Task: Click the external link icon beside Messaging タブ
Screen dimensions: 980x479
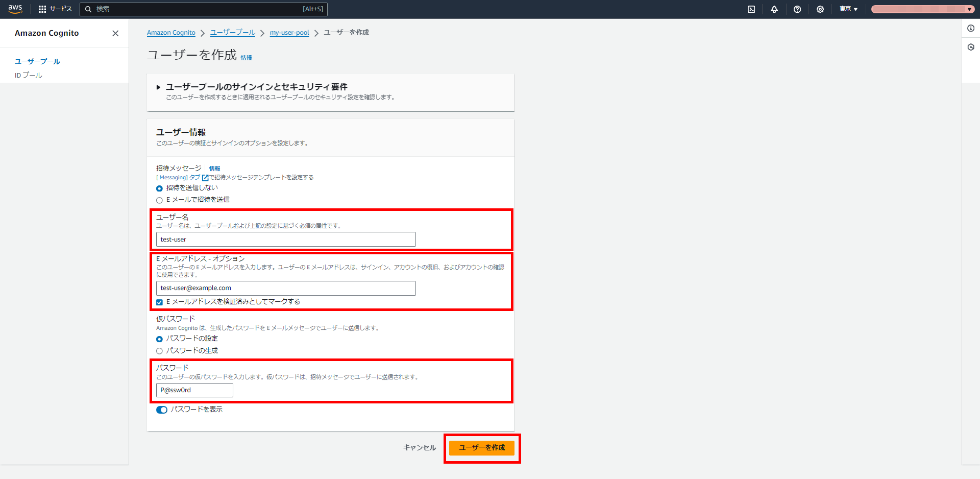Action: pyautogui.click(x=205, y=177)
